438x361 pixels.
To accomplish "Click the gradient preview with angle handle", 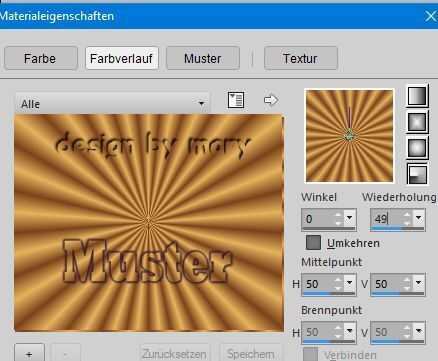I will pyautogui.click(x=349, y=136).
